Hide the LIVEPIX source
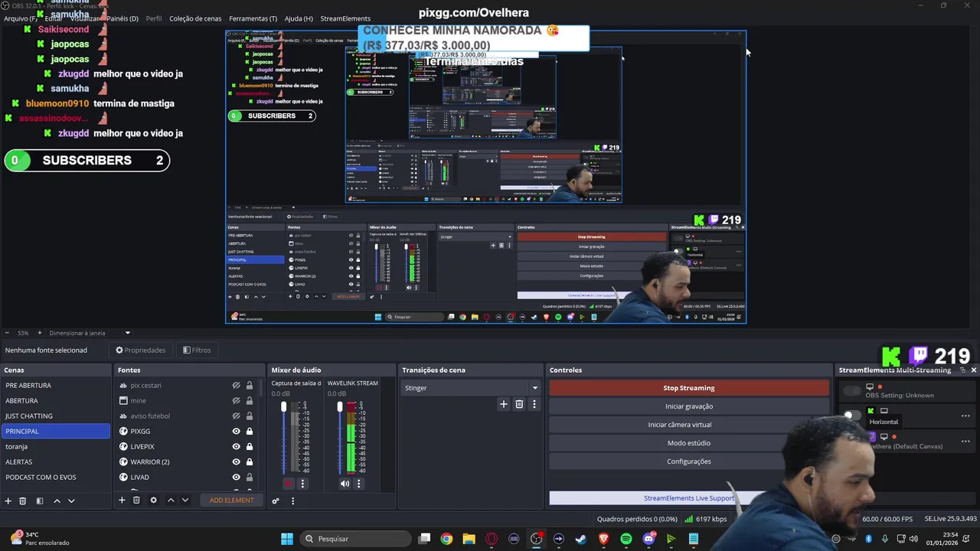The width and height of the screenshot is (980, 551). [x=237, y=446]
